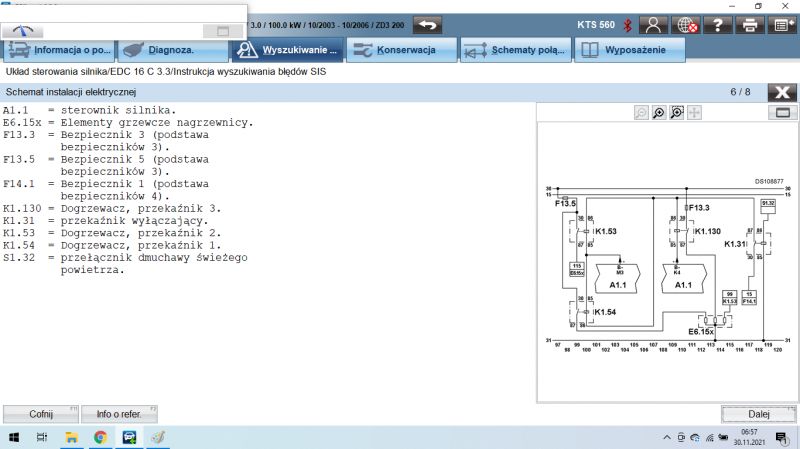The image size is (800, 449).
Task: Click the Cofnij button
Action: 41,414
